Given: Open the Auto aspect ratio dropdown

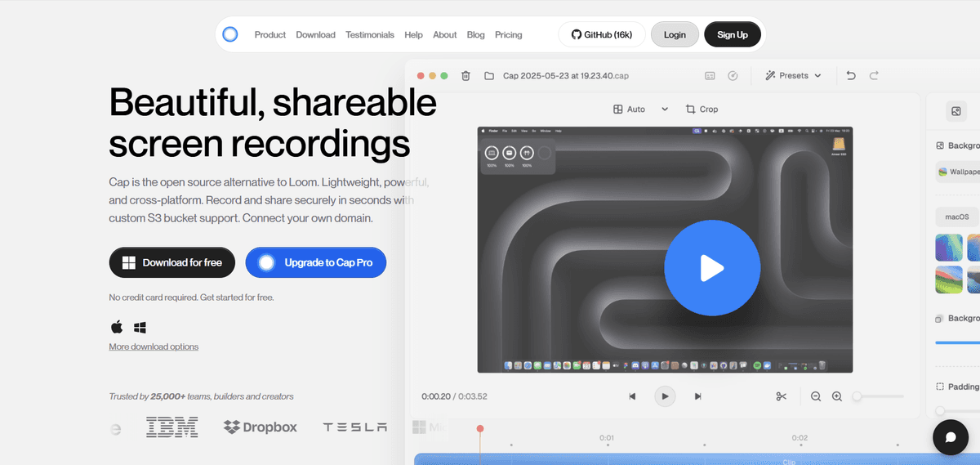Looking at the screenshot, I should pos(641,109).
